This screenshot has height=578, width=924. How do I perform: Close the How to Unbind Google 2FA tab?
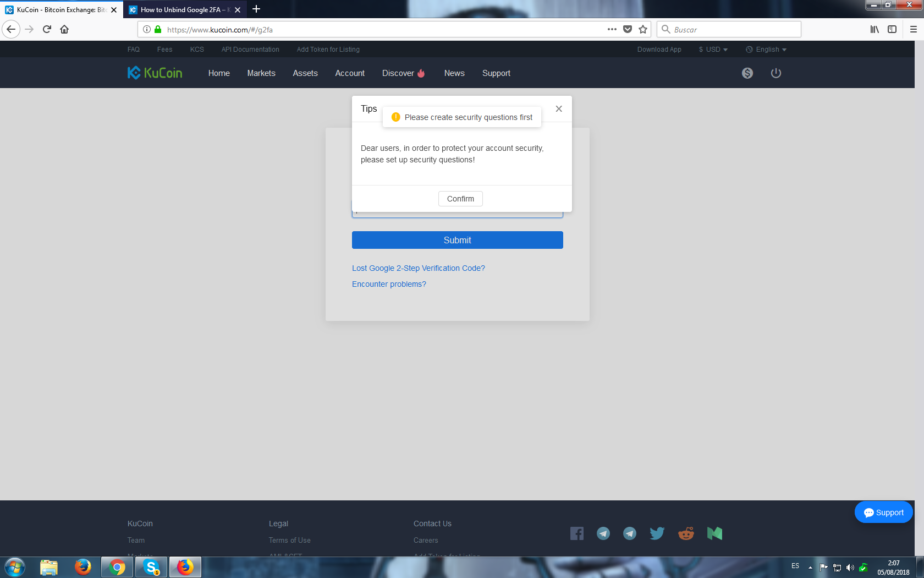238,10
